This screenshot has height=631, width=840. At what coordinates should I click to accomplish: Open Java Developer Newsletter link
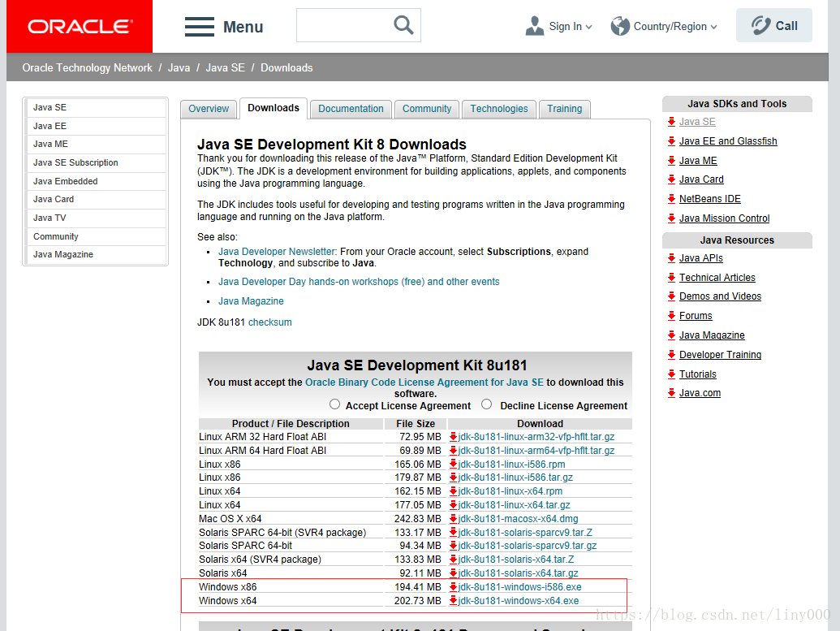(277, 252)
